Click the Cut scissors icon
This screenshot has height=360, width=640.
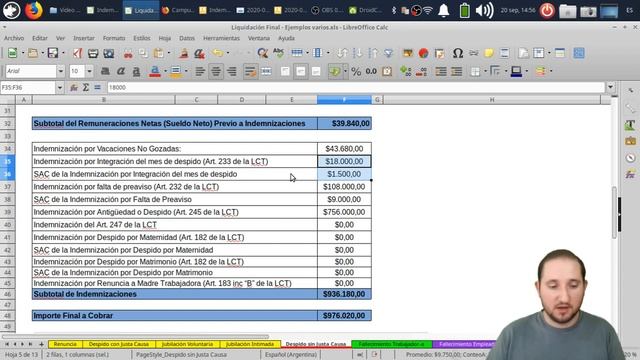tap(128, 53)
